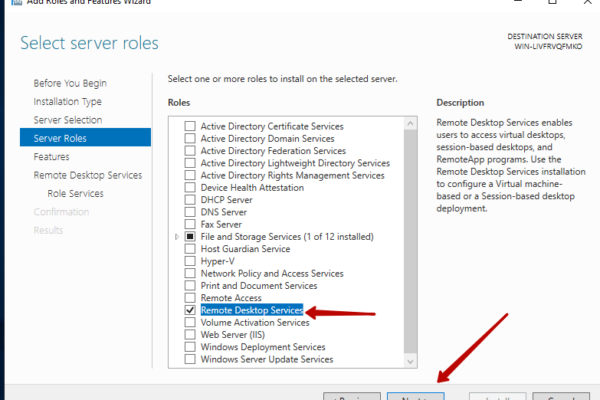This screenshot has width=600, height=400.
Task: Enable the DHCP Server role checkbox
Action: pyautogui.click(x=190, y=199)
